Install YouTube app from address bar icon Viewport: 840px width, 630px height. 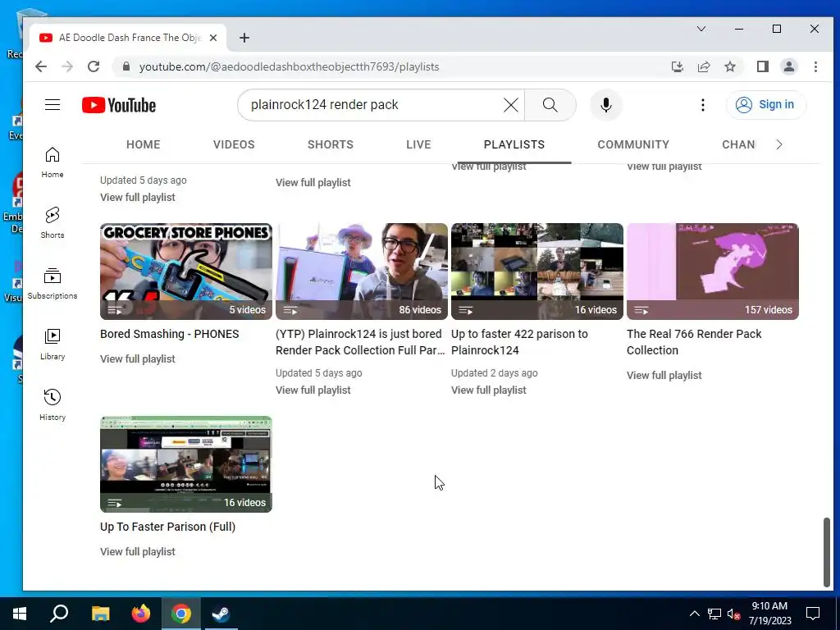677,66
